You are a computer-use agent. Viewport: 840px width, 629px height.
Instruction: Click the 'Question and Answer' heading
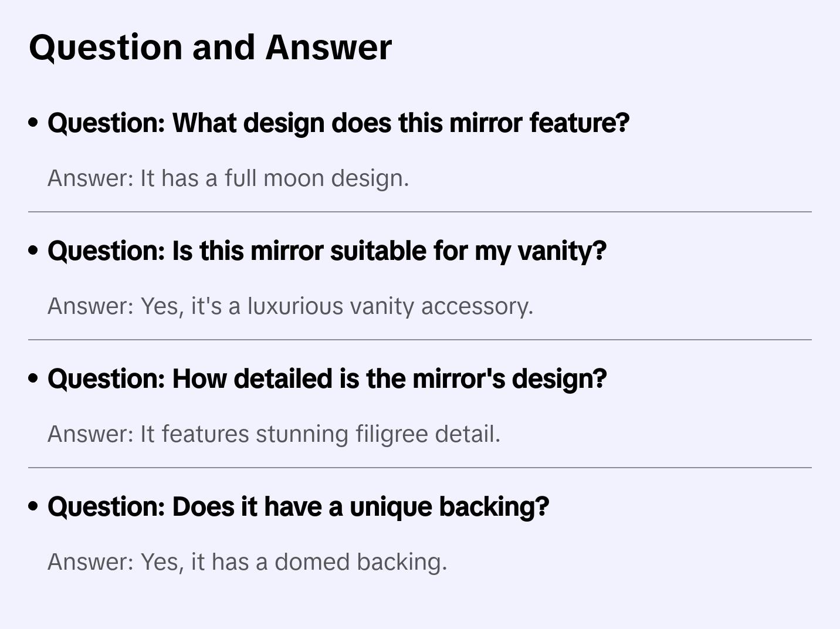point(210,48)
